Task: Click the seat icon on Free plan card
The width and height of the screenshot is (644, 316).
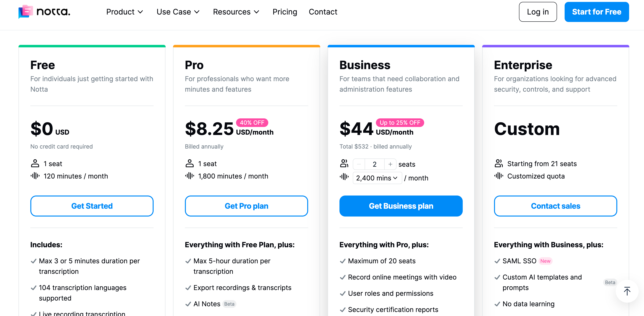Action: tap(35, 163)
